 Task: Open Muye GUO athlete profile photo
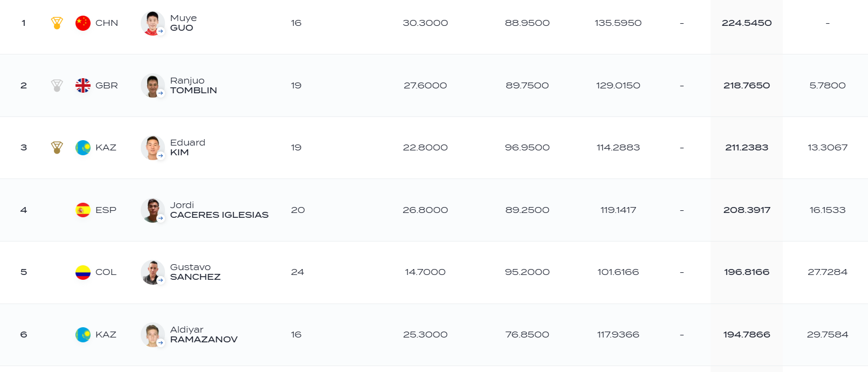153,23
